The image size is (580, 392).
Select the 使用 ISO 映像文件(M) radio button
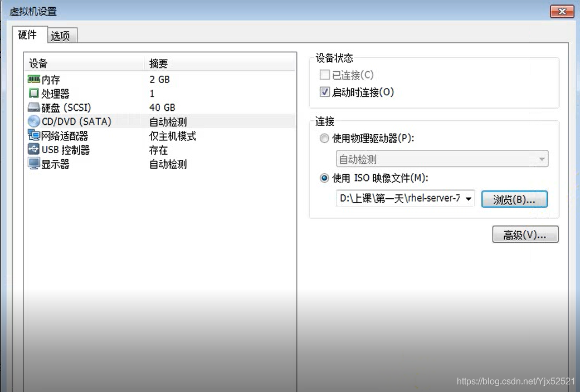324,178
